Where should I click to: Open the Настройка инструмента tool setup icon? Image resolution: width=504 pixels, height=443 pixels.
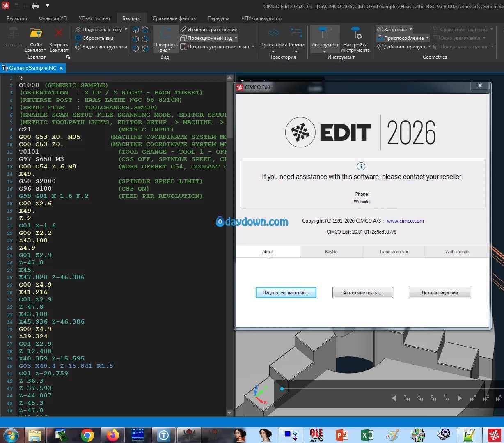point(355,34)
